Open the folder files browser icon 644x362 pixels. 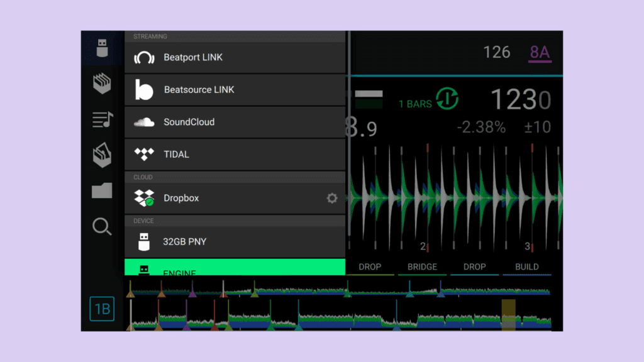click(102, 190)
